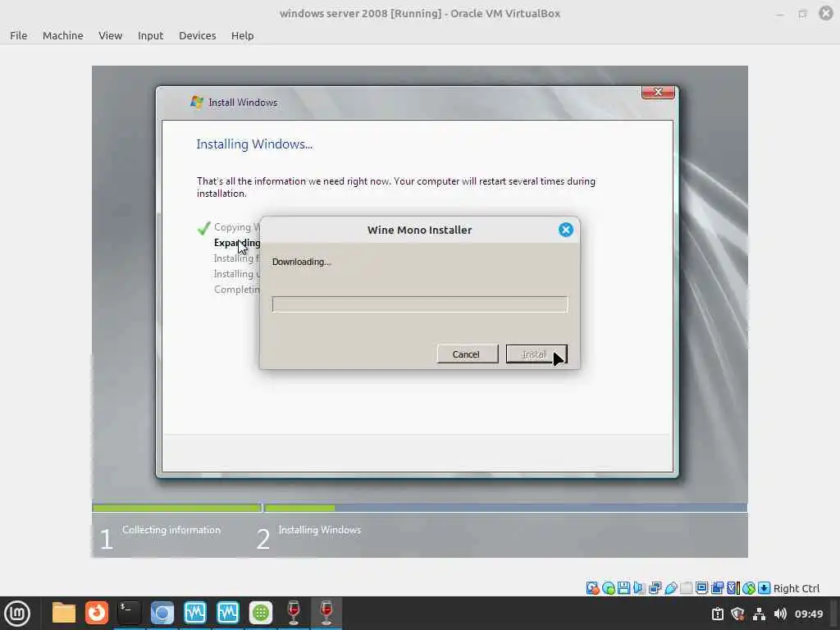Open the View menu
The height and width of the screenshot is (630, 840).
pos(111,35)
